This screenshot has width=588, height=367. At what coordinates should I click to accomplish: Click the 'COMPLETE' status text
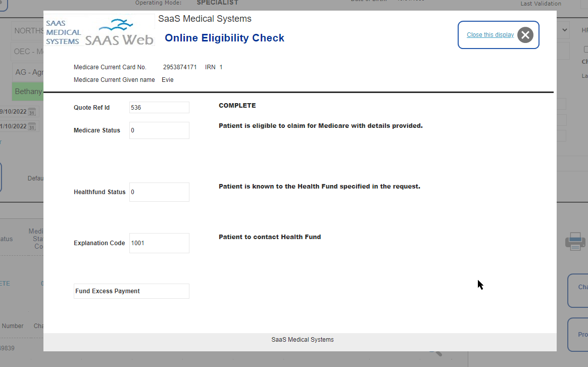point(237,106)
